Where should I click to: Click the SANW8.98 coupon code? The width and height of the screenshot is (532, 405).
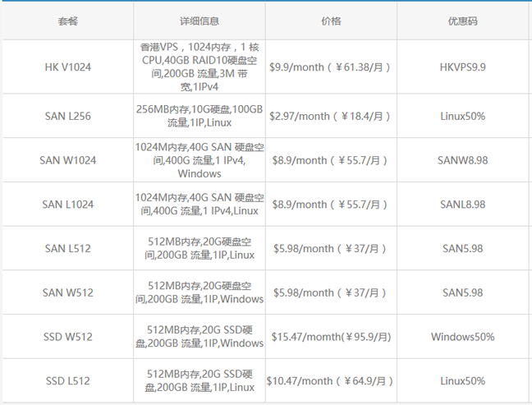pos(462,160)
